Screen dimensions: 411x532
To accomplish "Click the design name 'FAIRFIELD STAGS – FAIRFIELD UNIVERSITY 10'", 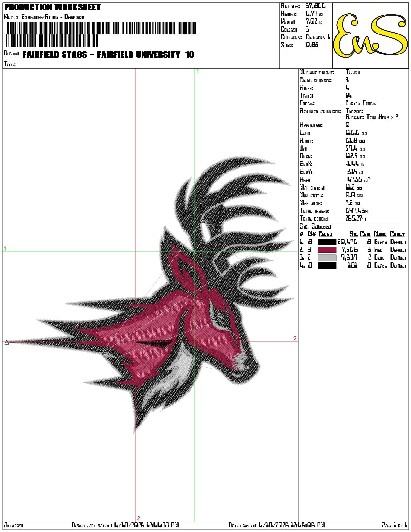I will [x=108, y=54].
